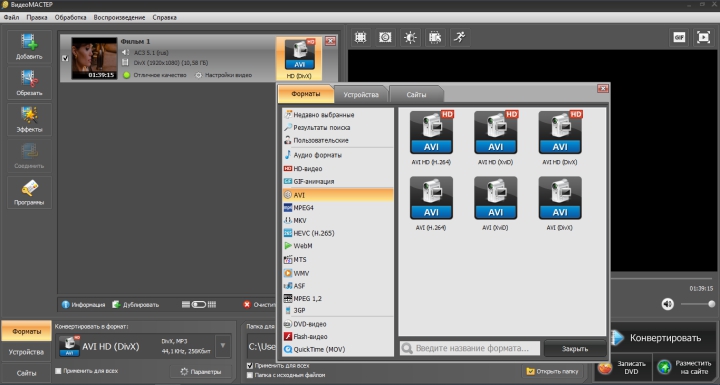Select the Форматы tab in the popup
The width and height of the screenshot is (720, 385).
click(306, 94)
